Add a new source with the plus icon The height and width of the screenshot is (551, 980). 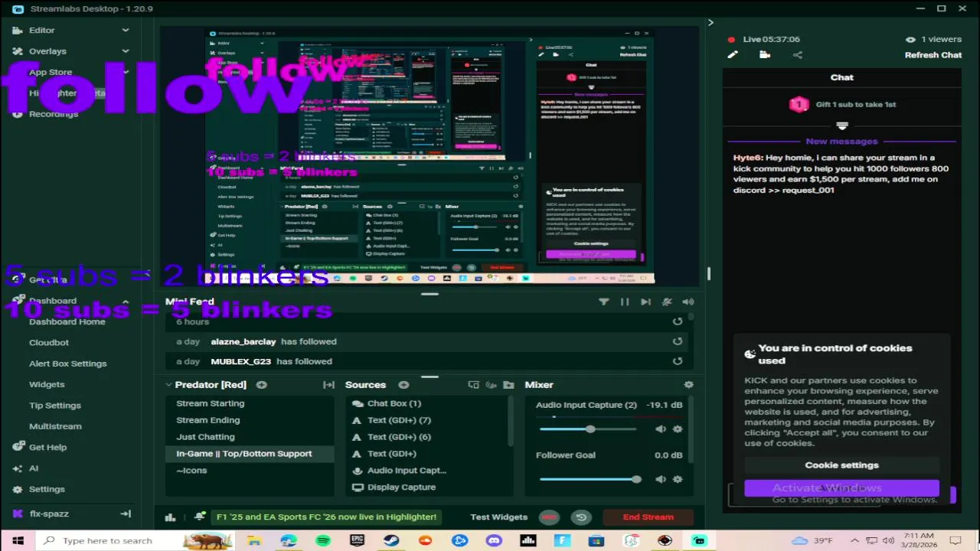[403, 385]
